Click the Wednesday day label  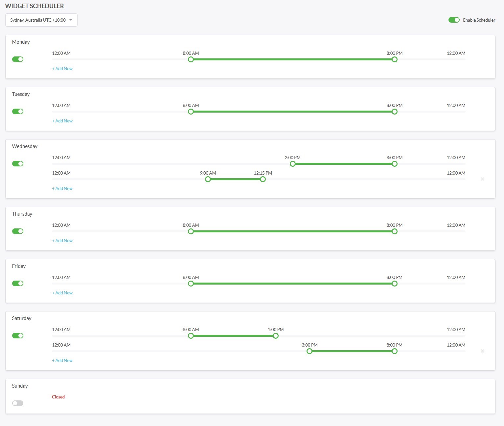point(25,146)
